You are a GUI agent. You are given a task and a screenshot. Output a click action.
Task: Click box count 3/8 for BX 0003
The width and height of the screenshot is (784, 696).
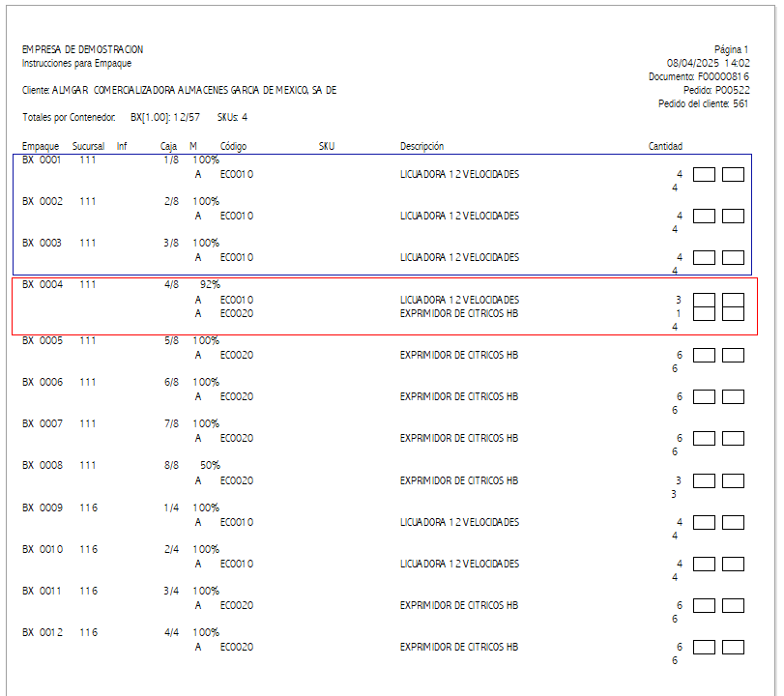171,243
